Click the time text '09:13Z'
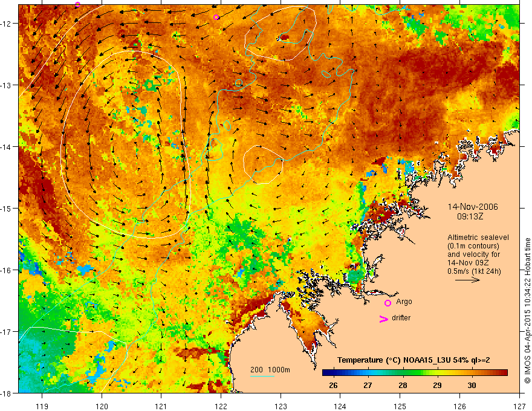532x411 pixels. [470, 216]
